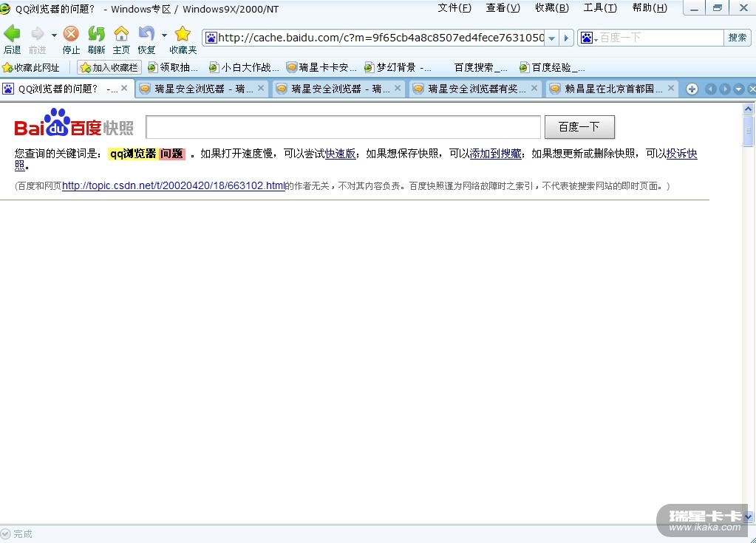Click 收藏此网址 bookmark star
Image resolution: width=756 pixels, height=543 pixels.
coord(31,68)
